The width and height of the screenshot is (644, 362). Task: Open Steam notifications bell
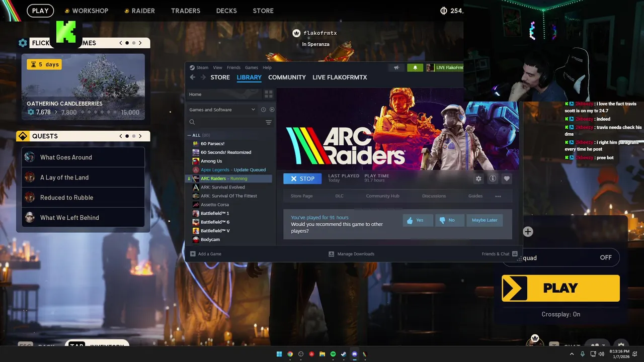[x=415, y=67]
